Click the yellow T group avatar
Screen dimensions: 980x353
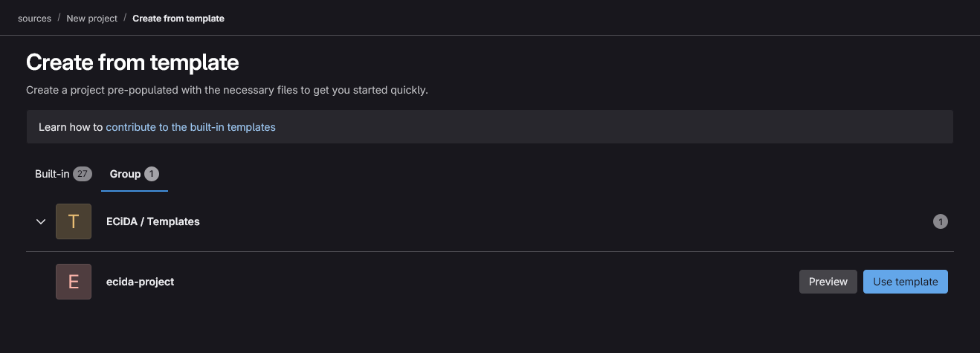pos(74,221)
